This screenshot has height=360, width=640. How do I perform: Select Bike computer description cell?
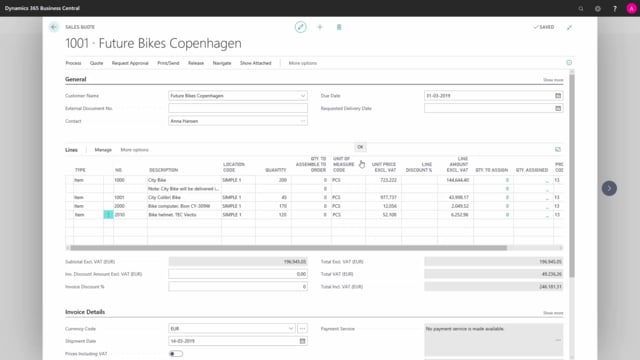[184, 206]
